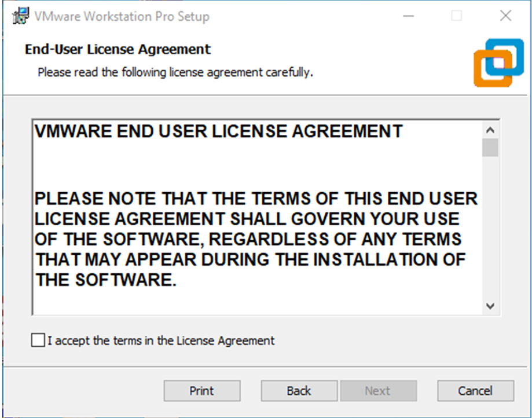Check the accept License Agreement checkbox

pyautogui.click(x=38, y=340)
